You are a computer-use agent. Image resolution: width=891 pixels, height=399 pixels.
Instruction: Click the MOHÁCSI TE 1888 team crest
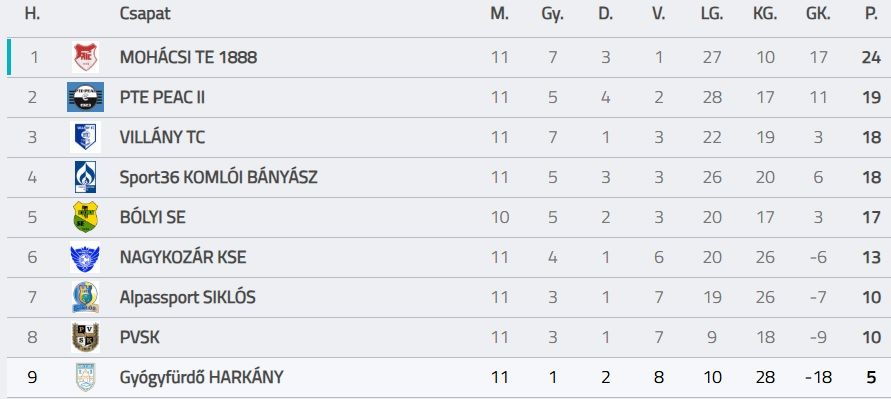pos(85,57)
